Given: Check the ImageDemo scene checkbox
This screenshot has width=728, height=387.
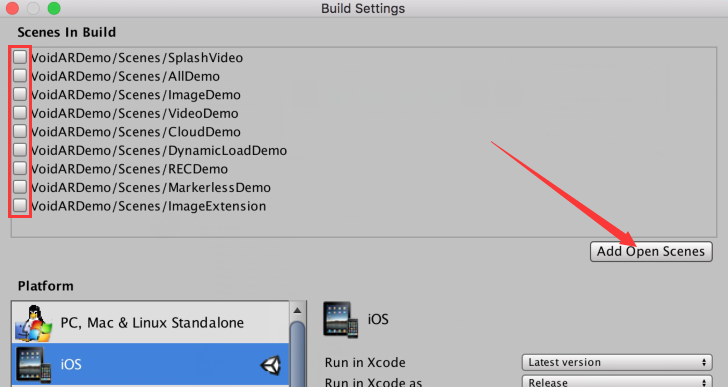Looking at the screenshot, I should click(x=20, y=94).
